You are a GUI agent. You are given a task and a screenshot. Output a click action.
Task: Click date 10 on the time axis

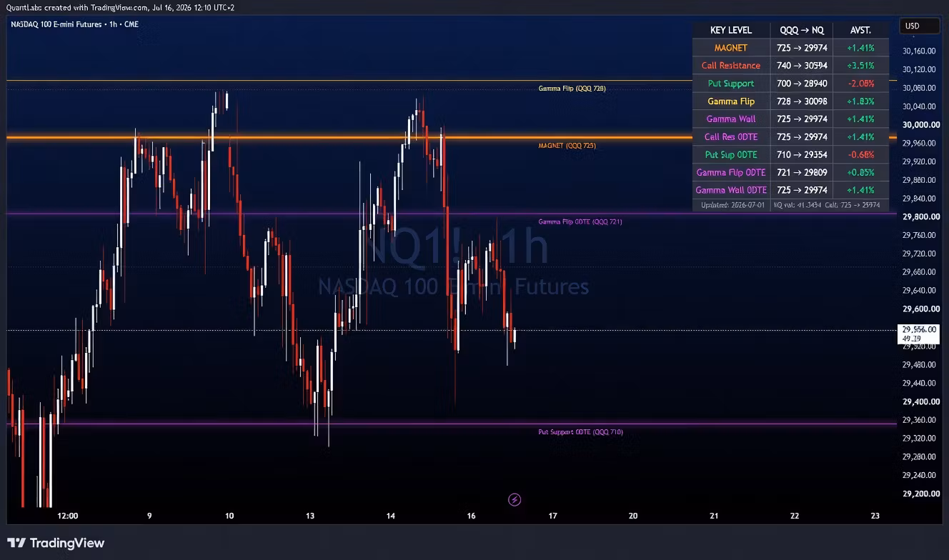[229, 516]
